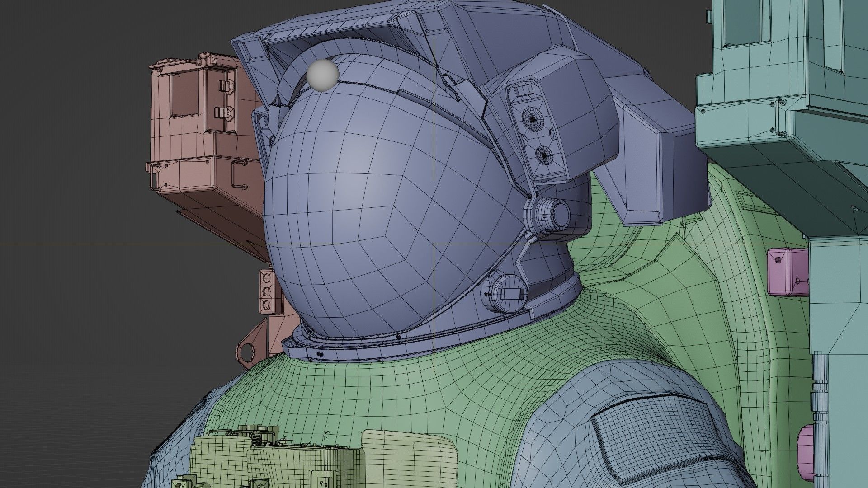Select the orange three-hole connector strip
868x488 pixels.
266,291
